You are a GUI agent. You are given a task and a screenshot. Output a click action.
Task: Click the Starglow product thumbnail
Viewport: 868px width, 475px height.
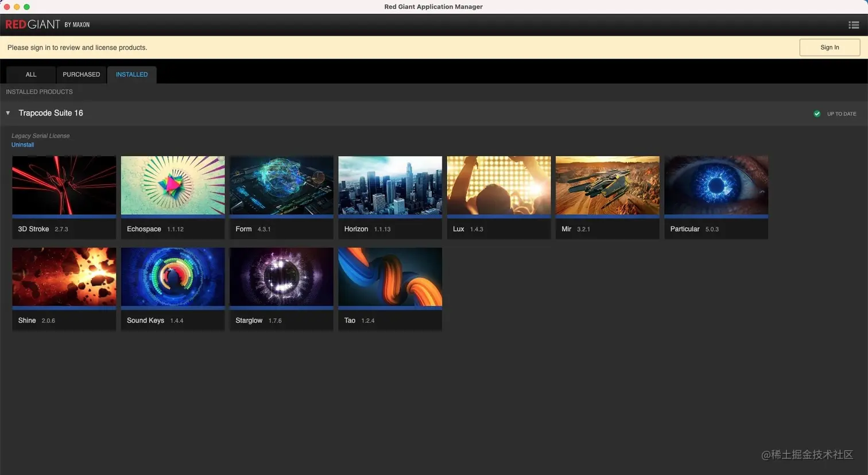281,277
